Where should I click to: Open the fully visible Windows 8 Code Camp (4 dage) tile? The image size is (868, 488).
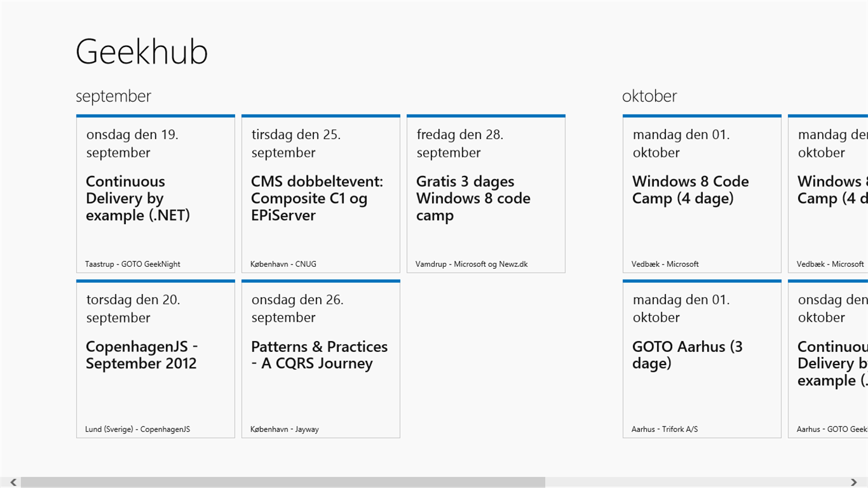coord(702,194)
